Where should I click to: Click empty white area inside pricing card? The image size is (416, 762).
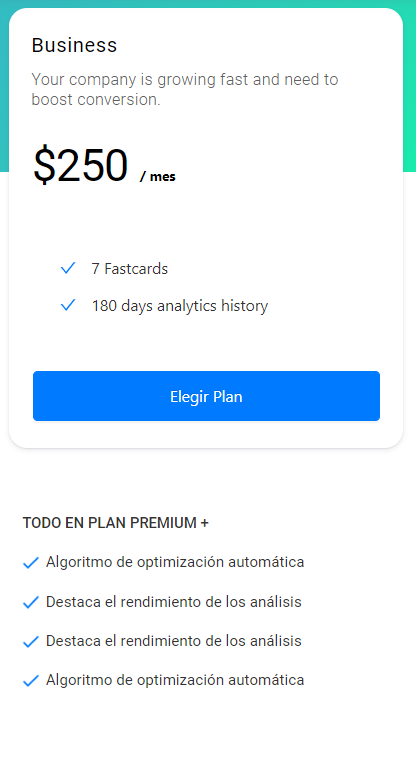[x=292, y=219]
